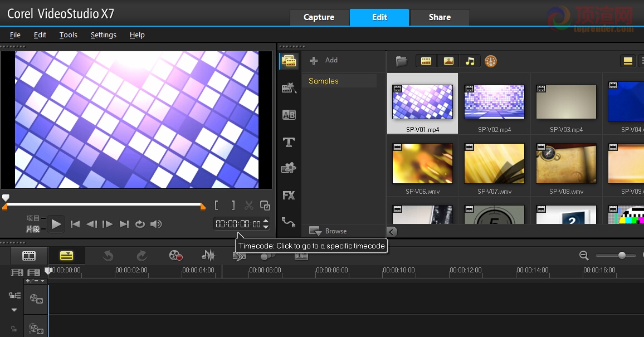The width and height of the screenshot is (644, 337).
Task: Switch to Storyboard view
Action: pyautogui.click(x=29, y=256)
